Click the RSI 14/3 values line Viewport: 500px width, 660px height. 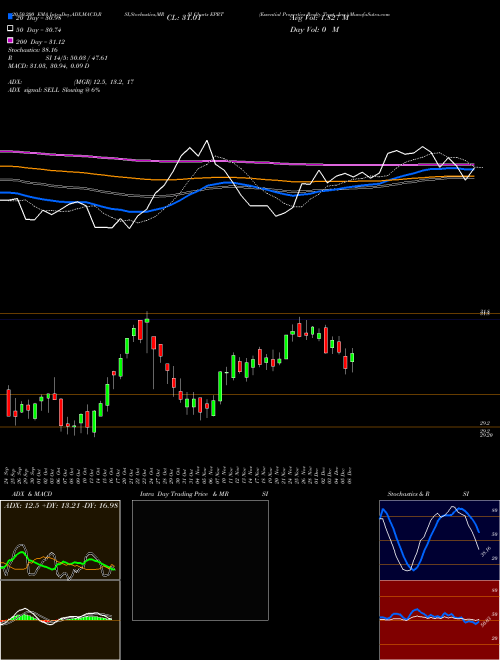pos(58,58)
